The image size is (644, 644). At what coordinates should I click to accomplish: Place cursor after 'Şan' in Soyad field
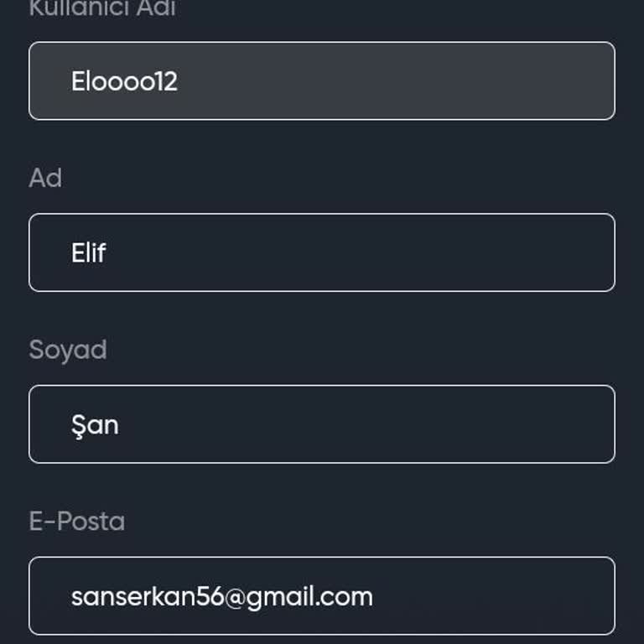(x=121, y=424)
